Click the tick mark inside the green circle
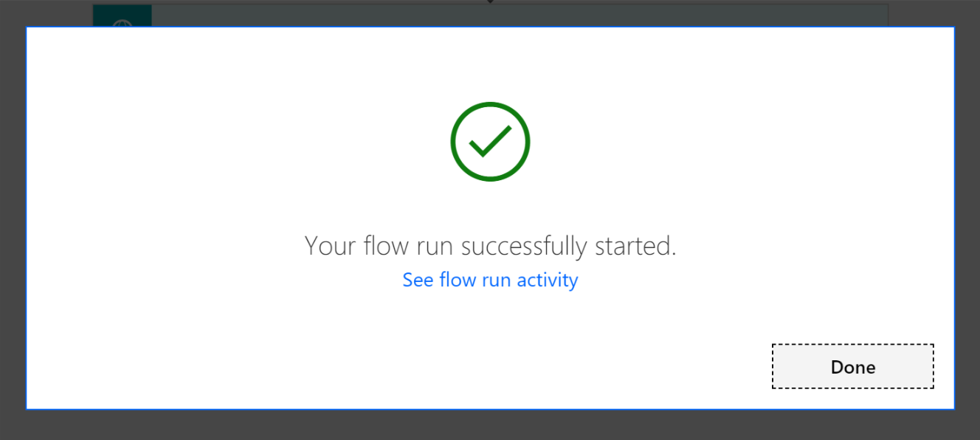 pyautogui.click(x=490, y=141)
